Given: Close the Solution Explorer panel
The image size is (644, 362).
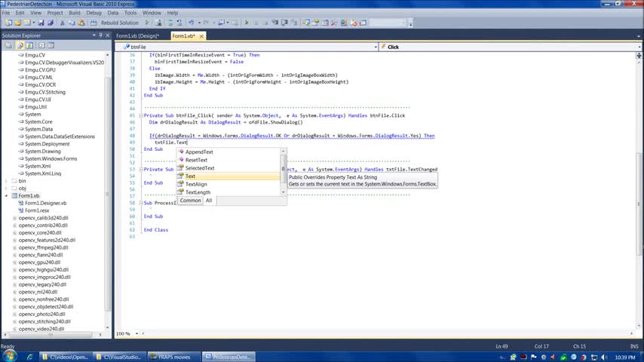Looking at the screenshot, I should coord(108,35).
